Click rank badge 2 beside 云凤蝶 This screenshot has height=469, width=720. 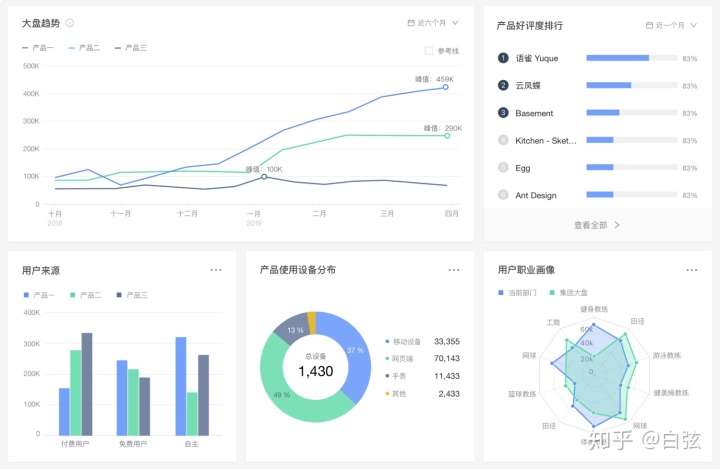(x=503, y=85)
